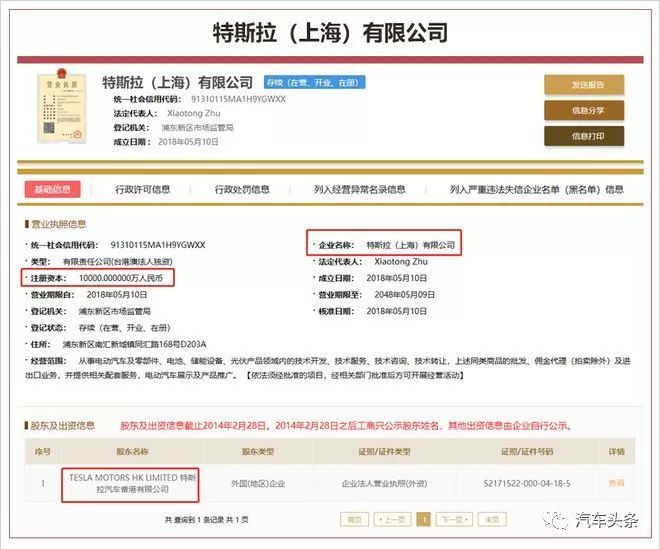Viewport: 660px width, 549px height.
Task: Click the 类型 value 有限责任公司(台港澳法人独资)
Action: [x=118, y=262]
